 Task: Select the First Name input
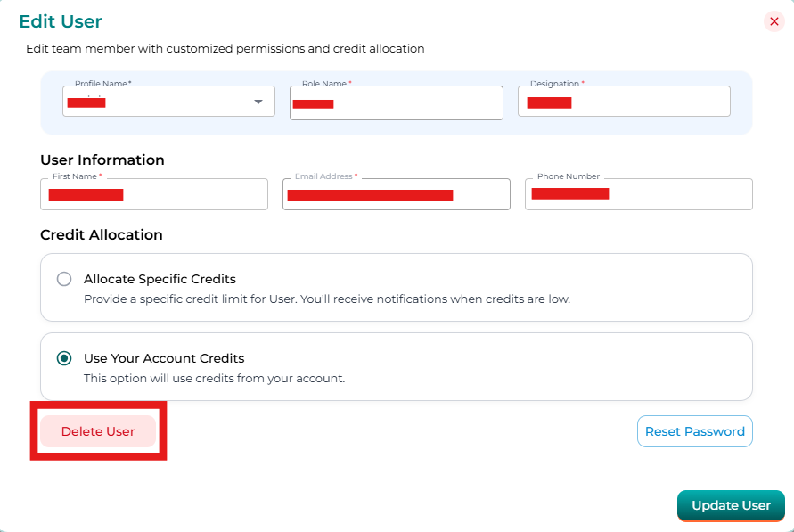154,194
